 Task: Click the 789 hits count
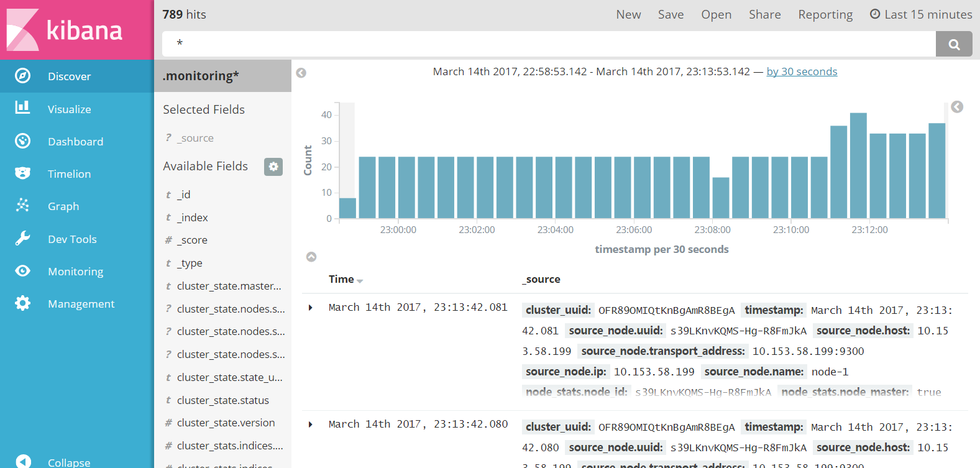pos(184,14)
